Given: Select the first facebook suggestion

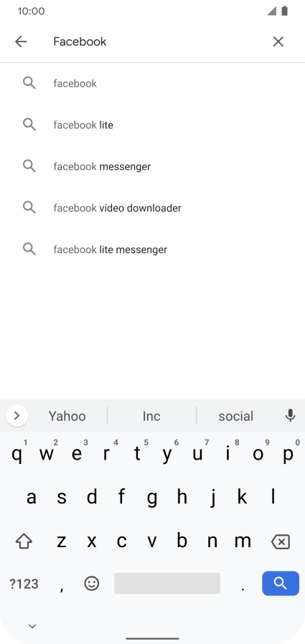Looking at the screenshot, I should click(152, 83).
